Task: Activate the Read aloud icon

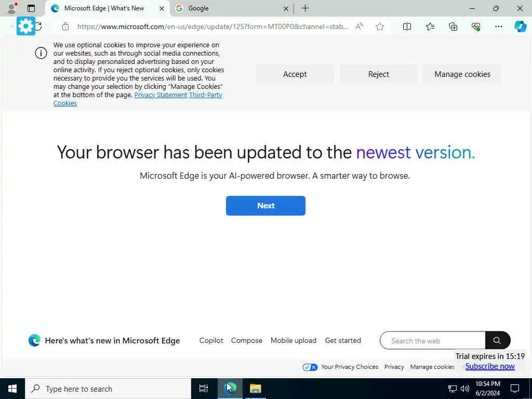Action: tap(360, 26)
